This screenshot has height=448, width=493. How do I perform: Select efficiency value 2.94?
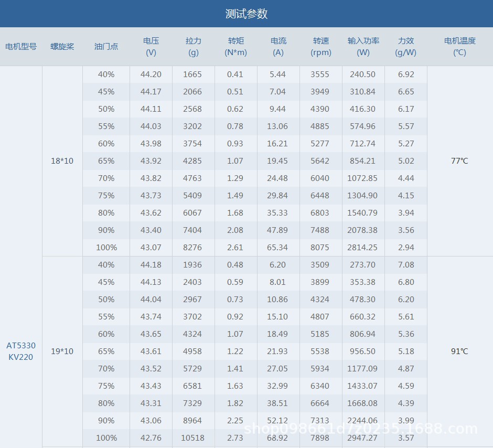[406, 248]
